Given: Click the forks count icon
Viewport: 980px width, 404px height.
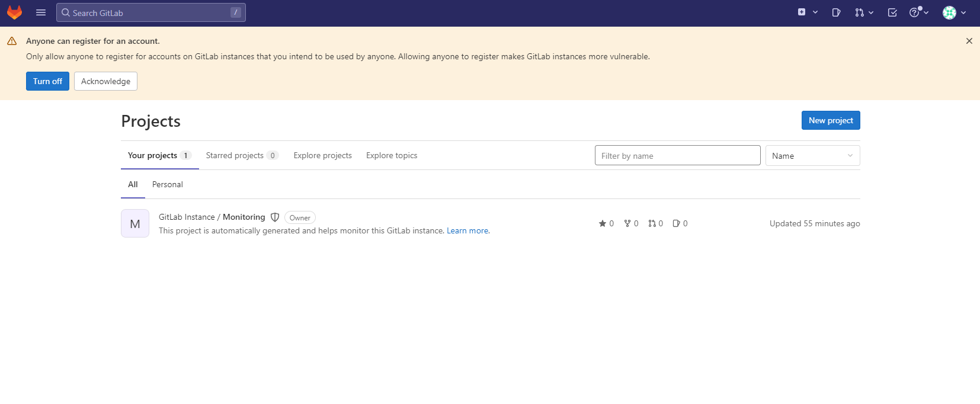Looking at the screenshot, I should [627, 223].
